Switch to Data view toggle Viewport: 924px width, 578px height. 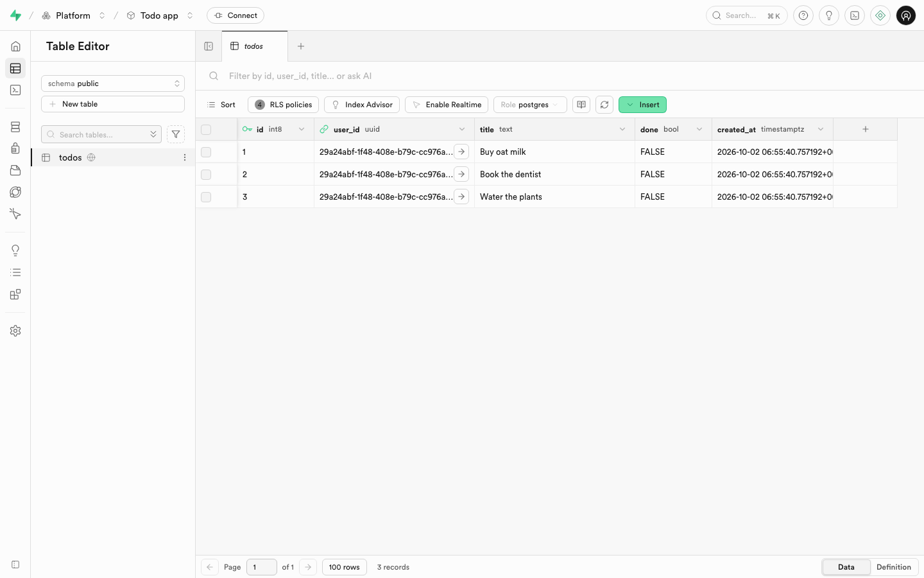tap(846, 567)
